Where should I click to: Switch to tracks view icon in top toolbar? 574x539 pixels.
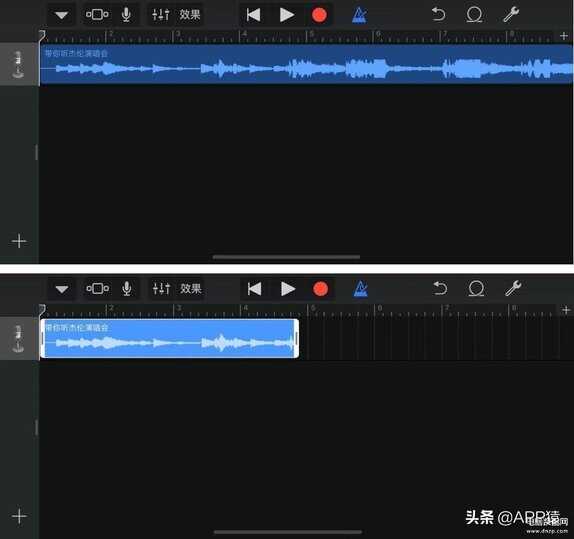97,15
